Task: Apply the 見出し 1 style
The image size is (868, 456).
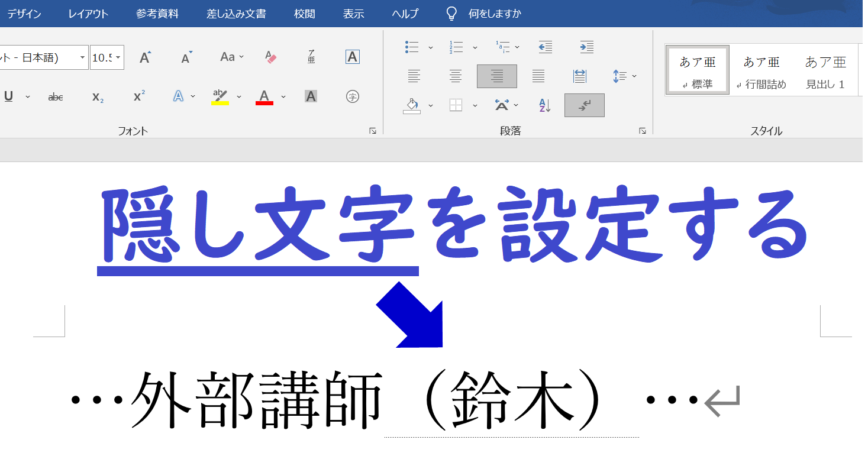Action: [825, 70]
